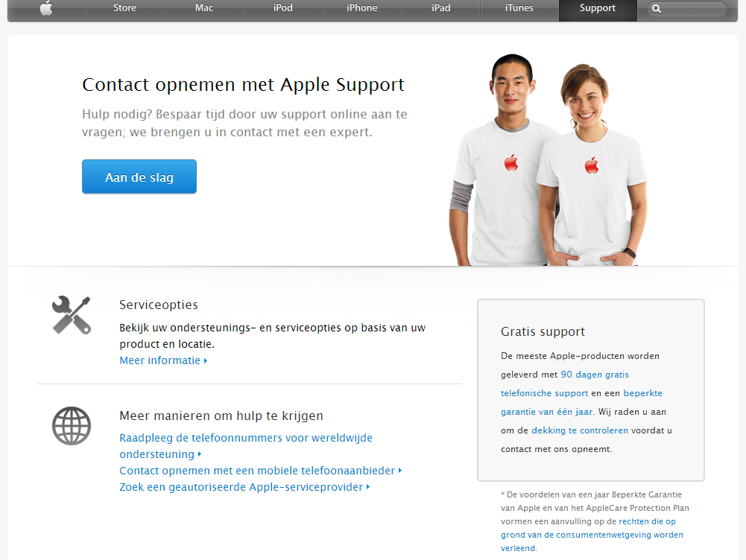
Task: Open the iTunes tab
Action: [519, 8]
